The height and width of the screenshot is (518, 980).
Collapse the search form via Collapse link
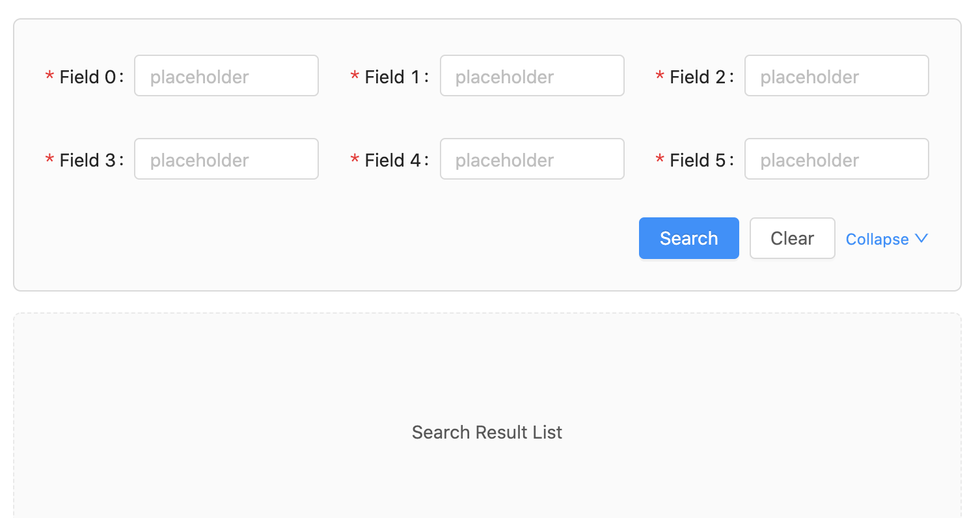877,239
